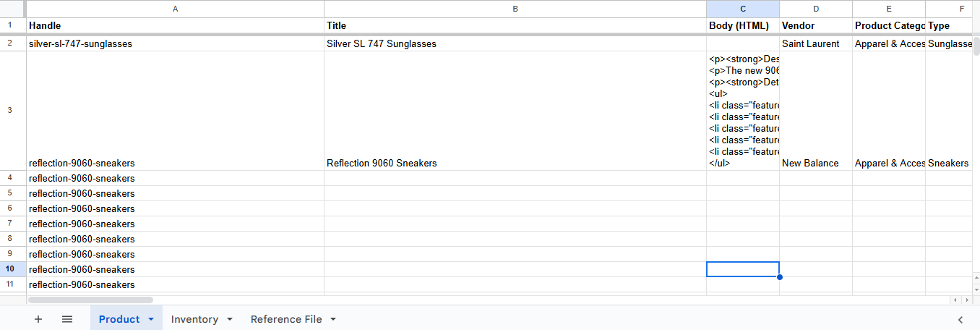Click the Title header cell
Screen dimensions: 980x330
click(x=515, y=25)
